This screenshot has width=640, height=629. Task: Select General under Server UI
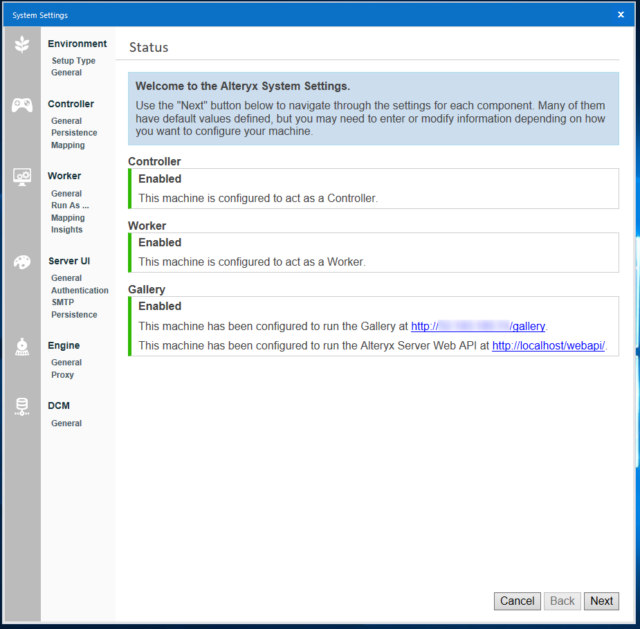66,278
